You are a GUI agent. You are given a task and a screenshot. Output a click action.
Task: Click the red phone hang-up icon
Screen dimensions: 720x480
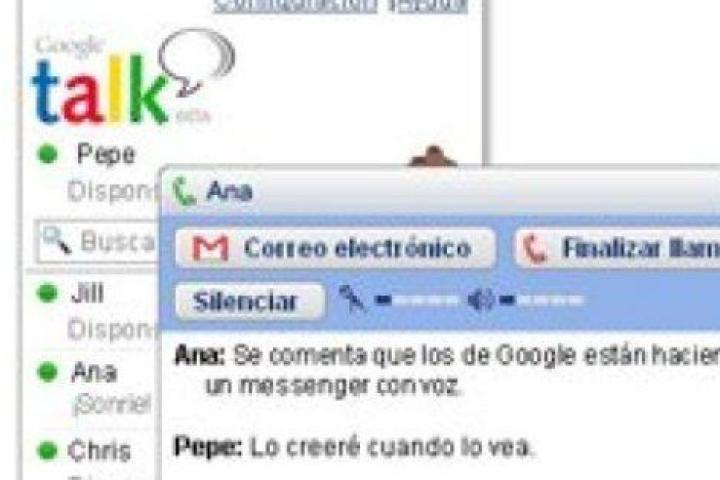pyautogui.click(x=534, y=248)
